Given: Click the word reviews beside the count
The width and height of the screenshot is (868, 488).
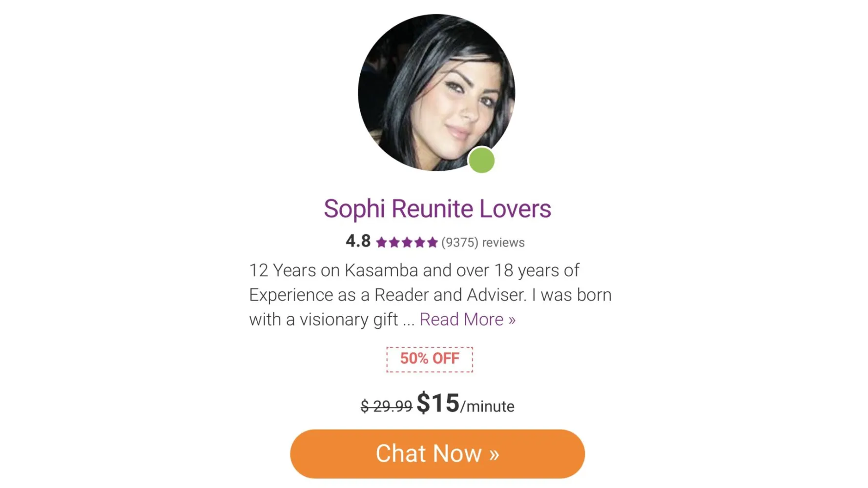Looking at the screenshot, I should click(x=503, y=243).
